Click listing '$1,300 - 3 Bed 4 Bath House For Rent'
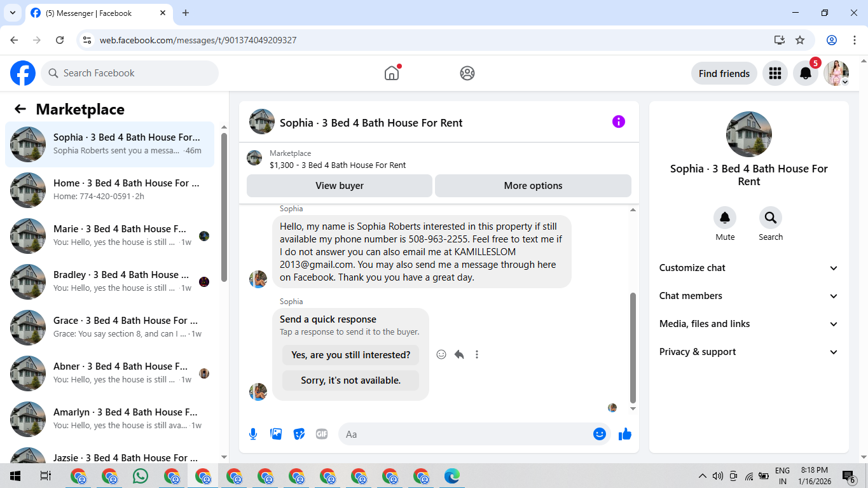 pyautogui.click(x=338, y=165)
